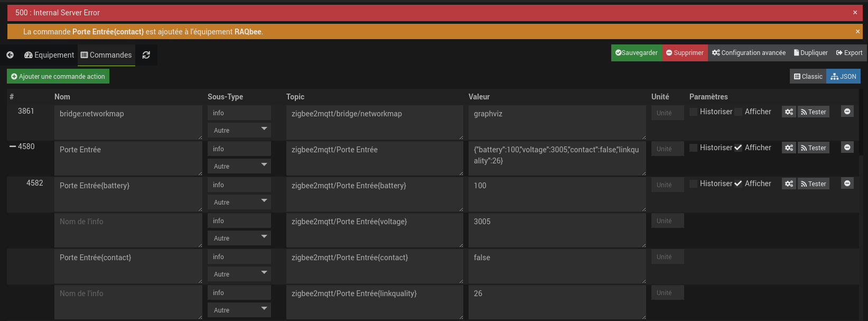The image size is (868, 321).
Task: Enable Historiser for bridge:networkmap
Action: 694,112
